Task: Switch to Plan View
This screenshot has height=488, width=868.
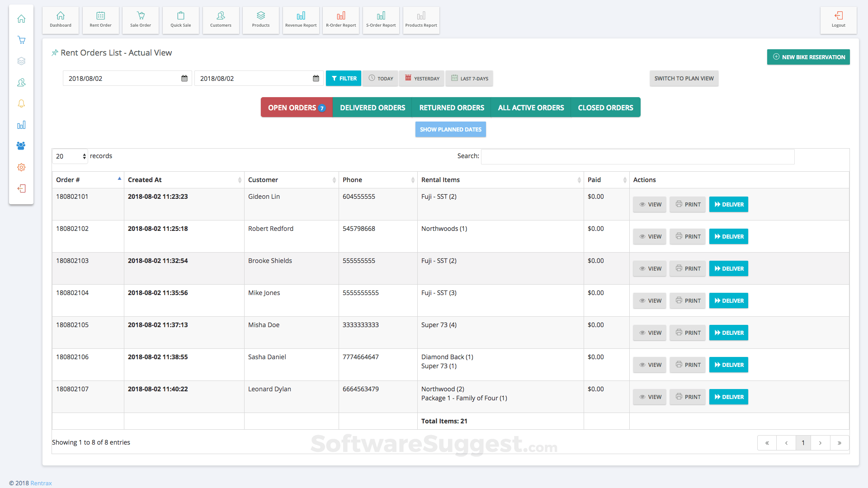Action: tap(684, 78)
